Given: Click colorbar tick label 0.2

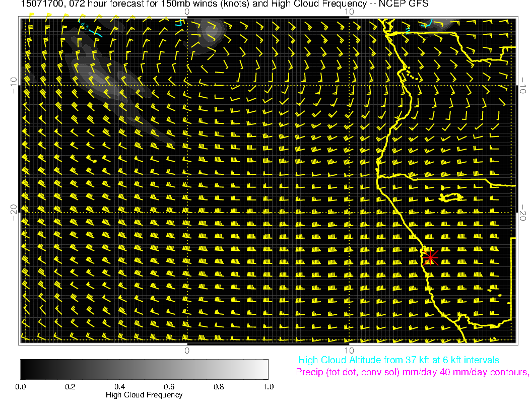Looking at the screenshot, I should [x=70, y=387].
